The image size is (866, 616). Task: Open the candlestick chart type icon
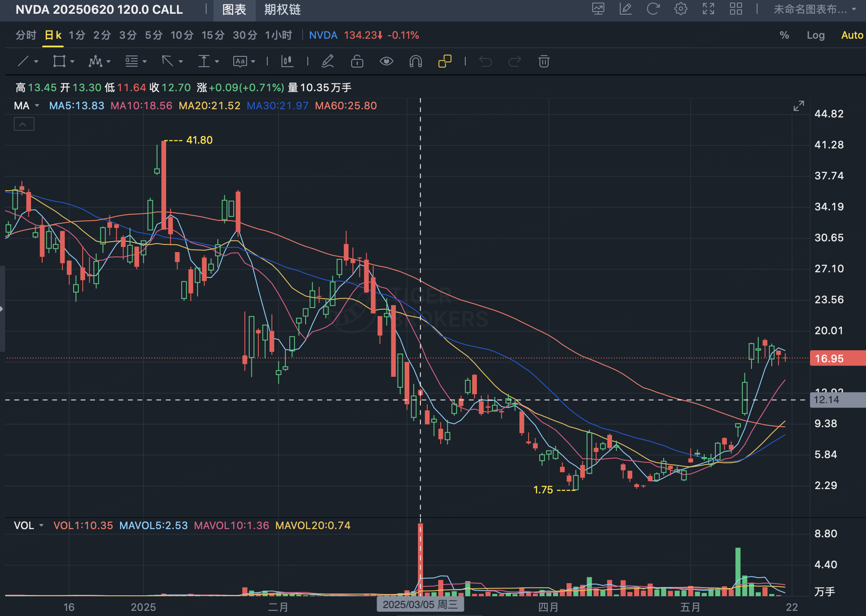287,62
